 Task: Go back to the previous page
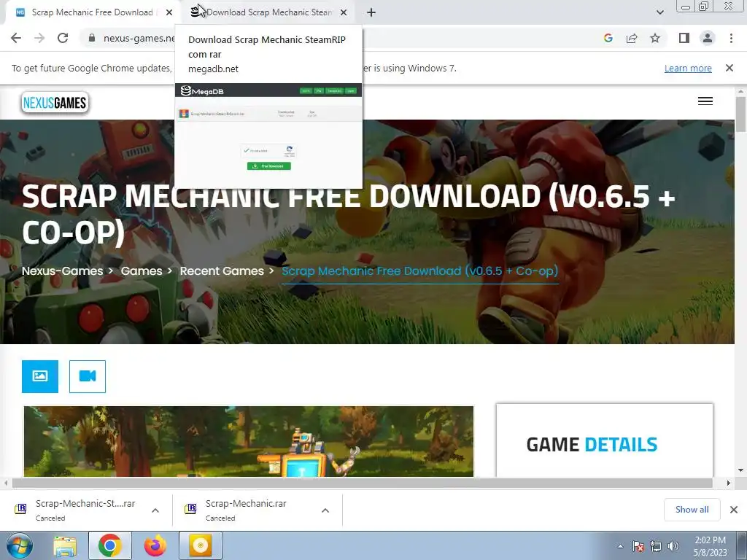point(16,38)
